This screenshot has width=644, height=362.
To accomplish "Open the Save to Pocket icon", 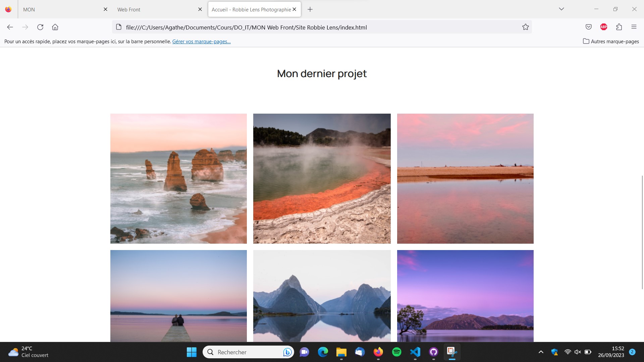I will pos(588,27).
